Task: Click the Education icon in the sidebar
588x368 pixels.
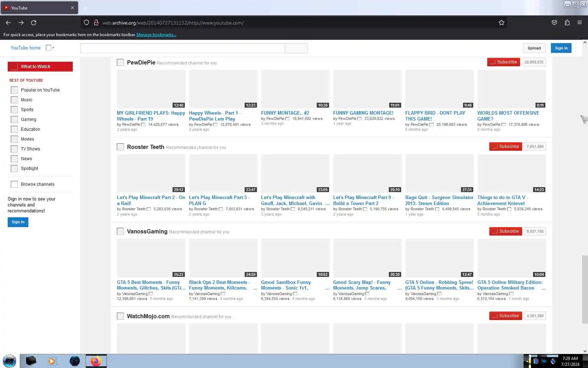Action: pyautogui.click(x=14, y=129)
